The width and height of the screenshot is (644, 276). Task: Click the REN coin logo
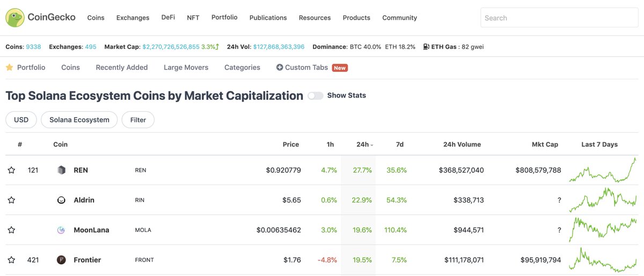pyautogui.click(x=61, y=170)
